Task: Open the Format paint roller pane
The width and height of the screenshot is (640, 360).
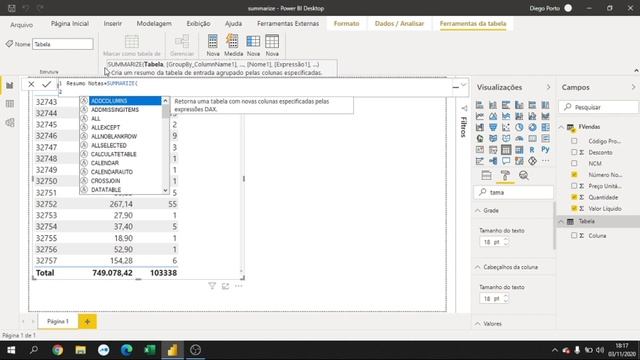Action: pyautogui.click(x=505, y=176)
